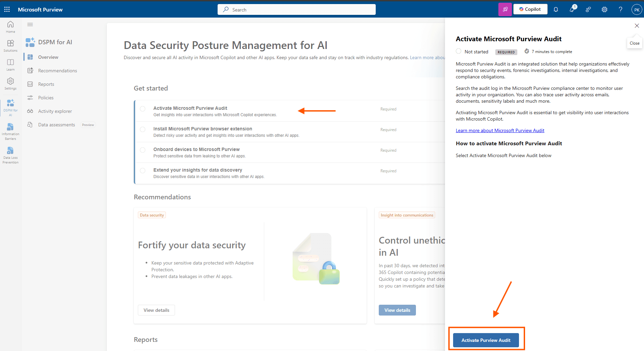Click the Activity explorer binoculars icon
644x351 pixels.
point(30,111)
